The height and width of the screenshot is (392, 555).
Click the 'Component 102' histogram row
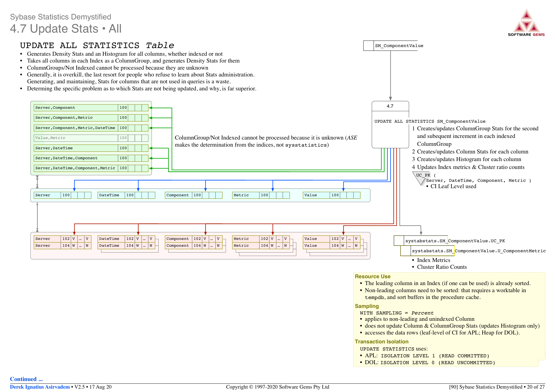194,239
